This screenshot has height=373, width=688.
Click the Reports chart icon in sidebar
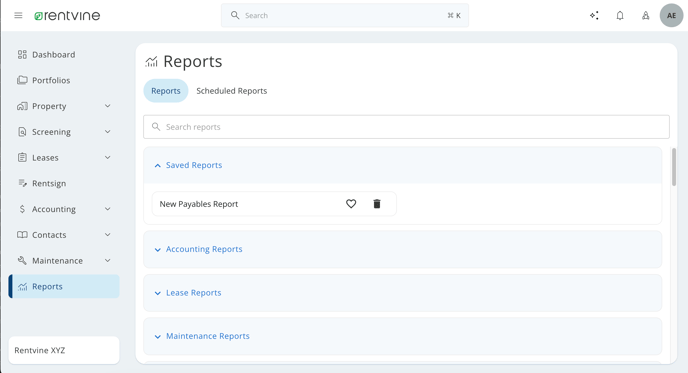click(x=22, y=287)
